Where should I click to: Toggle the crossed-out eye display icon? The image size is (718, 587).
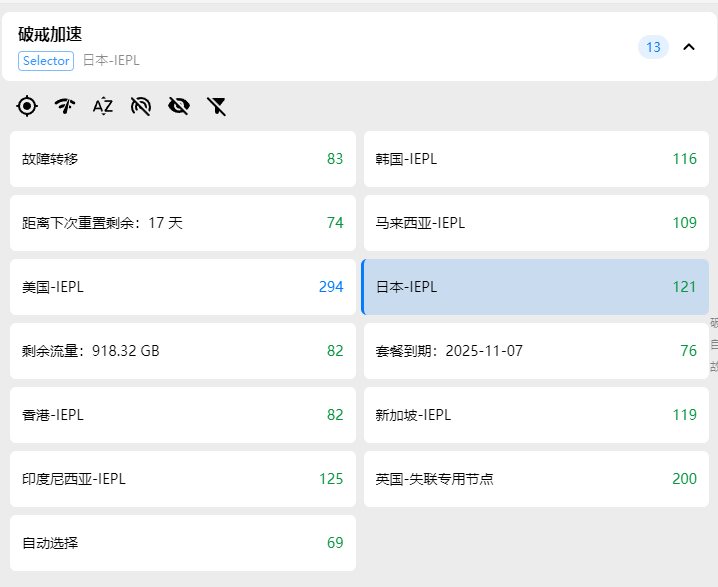[x=179, y=106]
